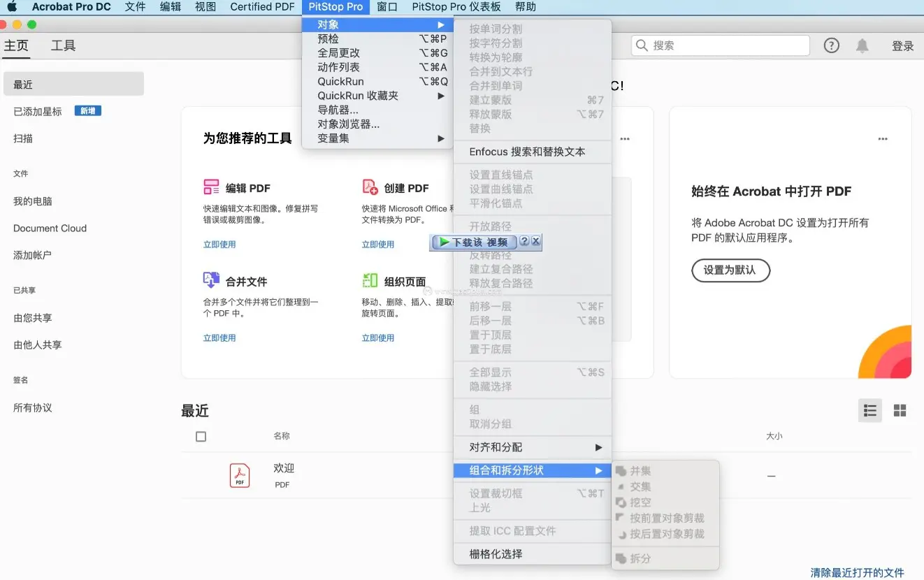The width and height of the screenshot is (924, 580).
Task: Click 立即使用 under 合并文件
Action: click(219, 338)
